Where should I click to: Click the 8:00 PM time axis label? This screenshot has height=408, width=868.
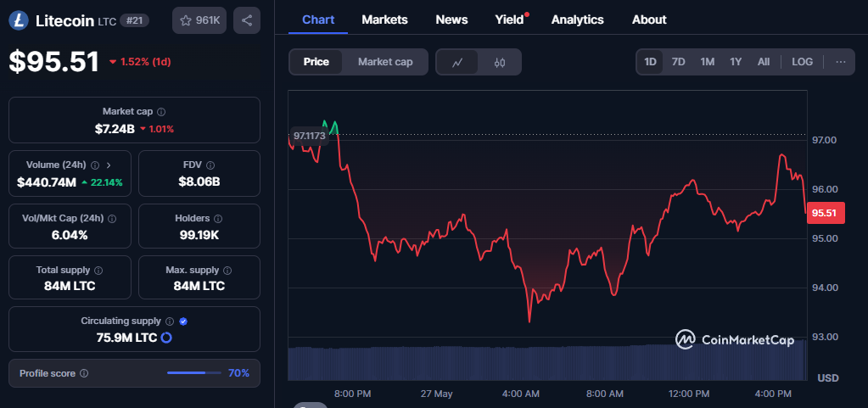[x=353, y=394]
